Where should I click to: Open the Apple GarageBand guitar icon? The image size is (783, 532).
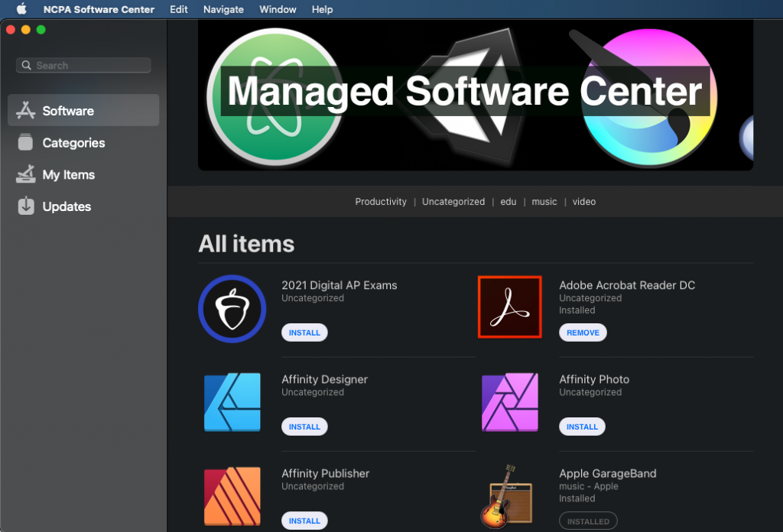pyautogui.click(x=509, y=496)
